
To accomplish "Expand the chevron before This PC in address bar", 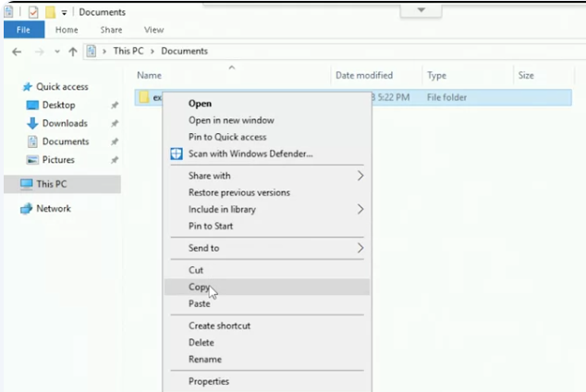I will (x=104, y=51).
